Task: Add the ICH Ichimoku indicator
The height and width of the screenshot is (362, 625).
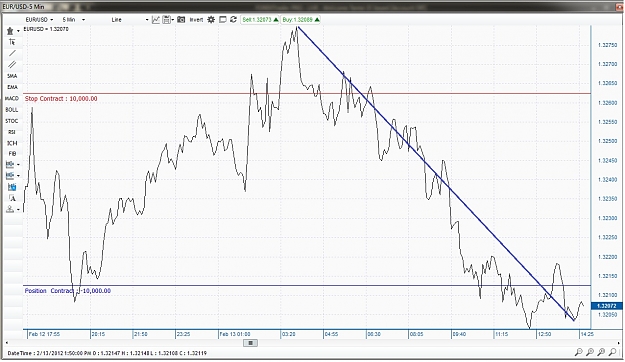Action: tap(12, 143)
